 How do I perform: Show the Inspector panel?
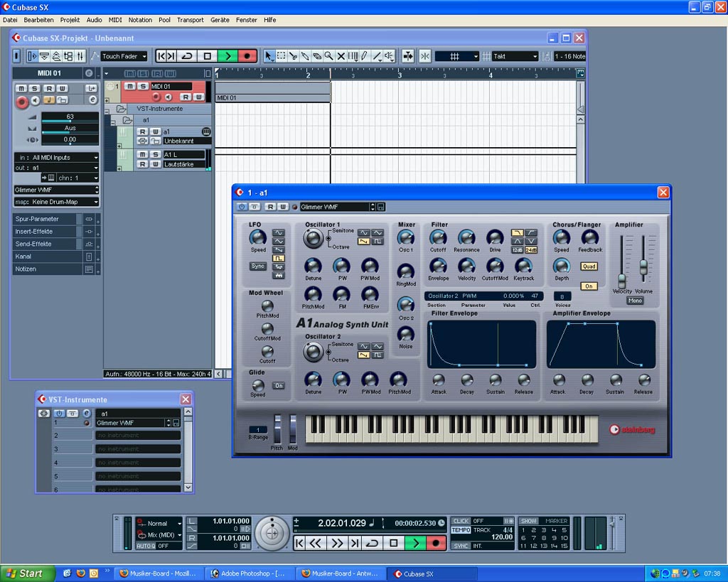(32, 56)
